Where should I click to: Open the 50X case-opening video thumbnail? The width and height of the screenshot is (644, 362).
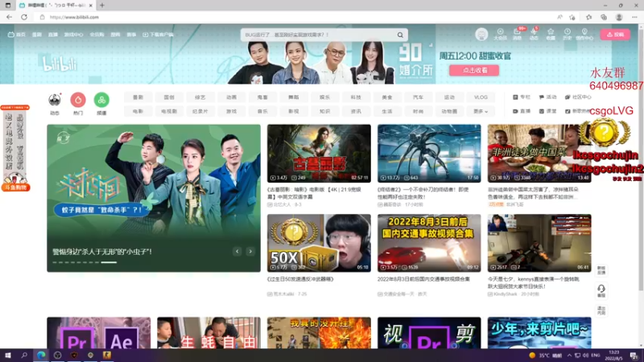[x=319, y=243]
